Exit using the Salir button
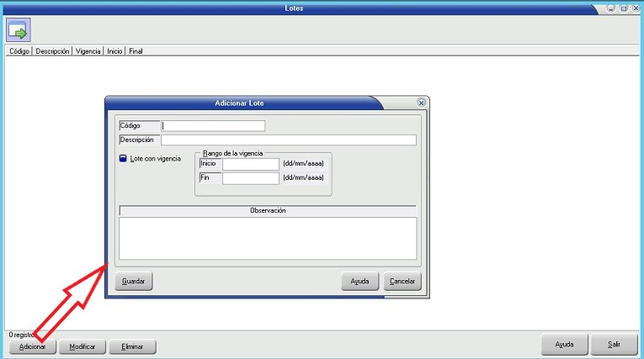This screenshot has height=359, width=644. [614, 345]
